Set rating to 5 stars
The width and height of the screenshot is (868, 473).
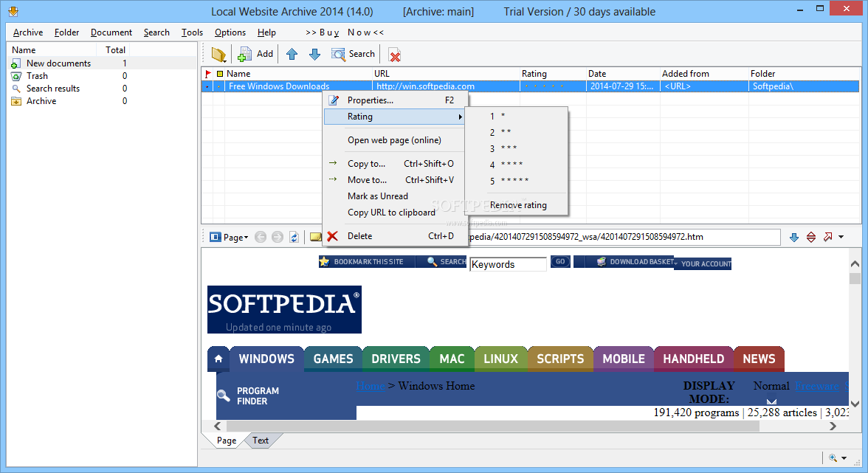(x=517, y=180)
